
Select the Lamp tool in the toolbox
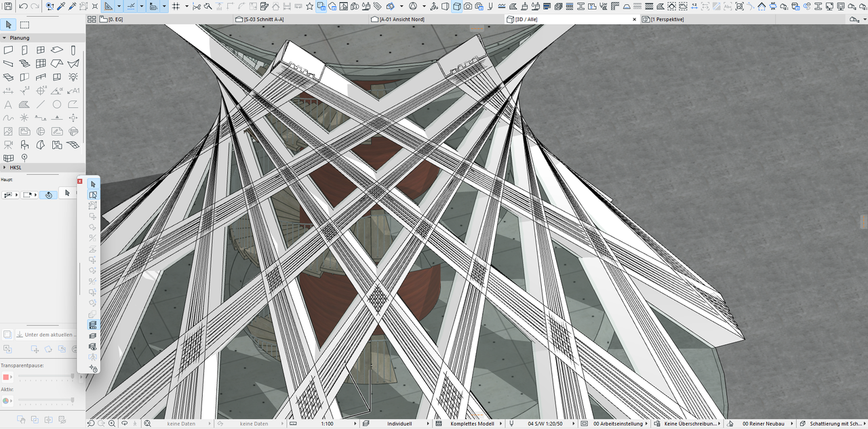click(73, 77)
